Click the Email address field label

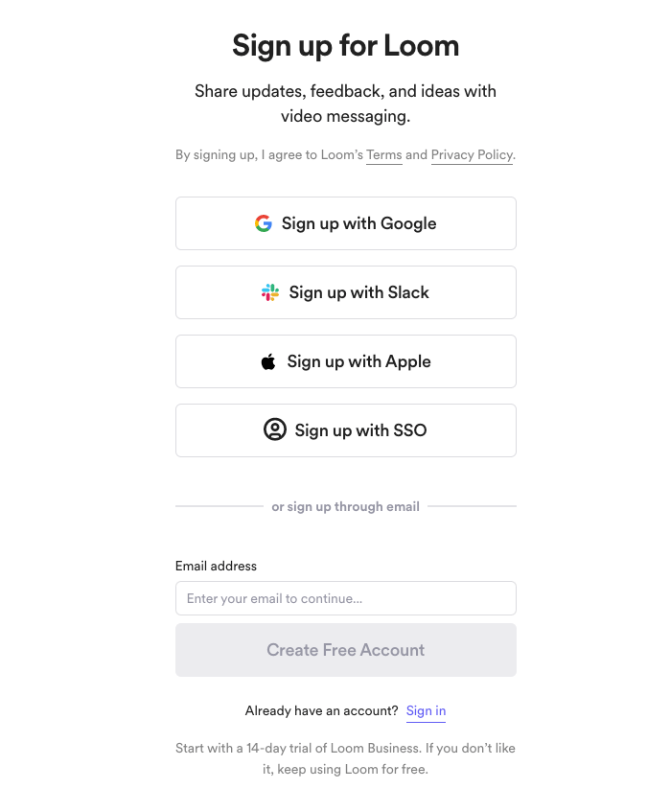point(216,566)
